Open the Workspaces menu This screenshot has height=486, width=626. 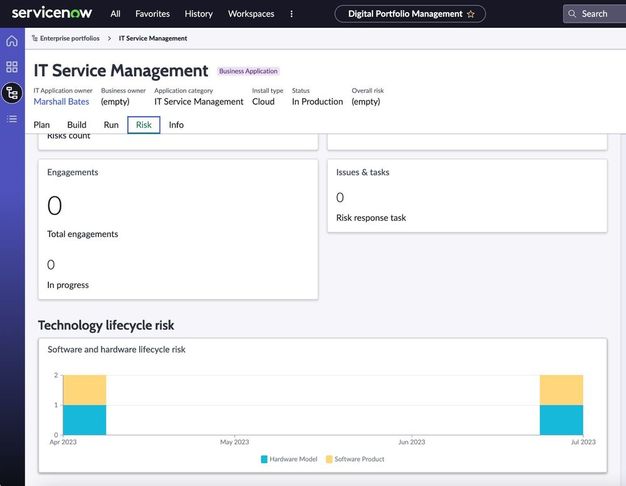[251, 14]
